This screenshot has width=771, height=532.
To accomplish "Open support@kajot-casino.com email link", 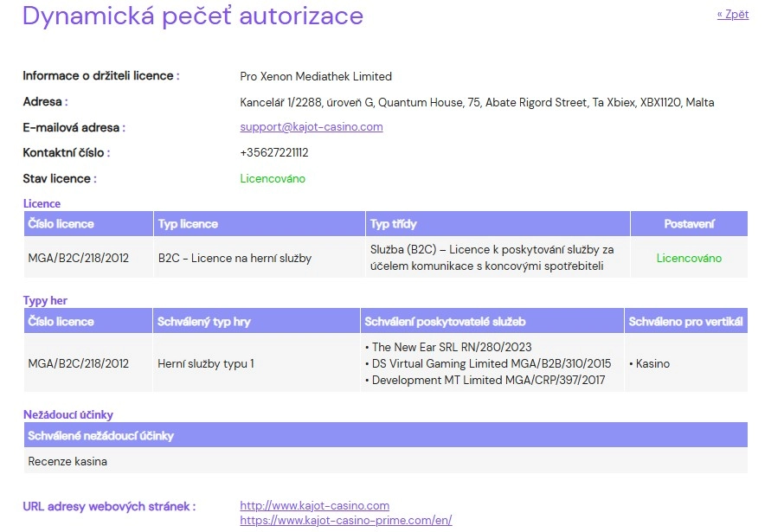I will 312,127.
